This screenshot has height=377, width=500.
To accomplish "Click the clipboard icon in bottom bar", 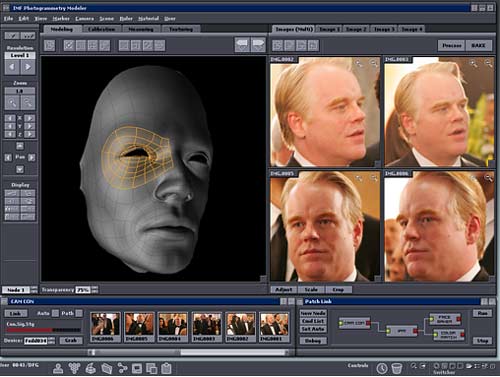I will 167,368.
